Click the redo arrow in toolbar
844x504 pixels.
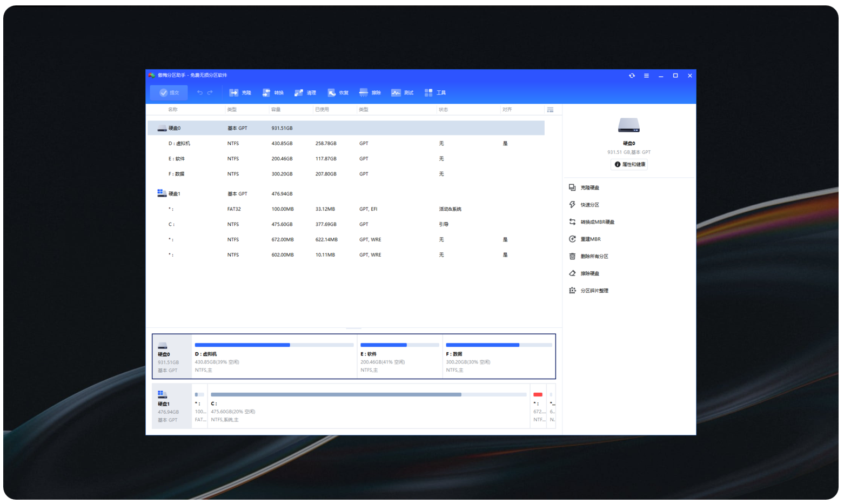(210, 93)
